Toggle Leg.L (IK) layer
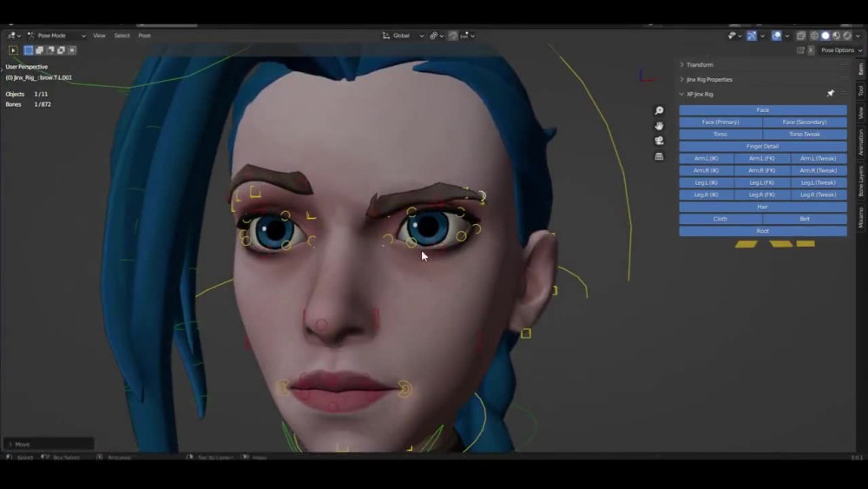Screen dimensions: 868x489 click(707, 182)
